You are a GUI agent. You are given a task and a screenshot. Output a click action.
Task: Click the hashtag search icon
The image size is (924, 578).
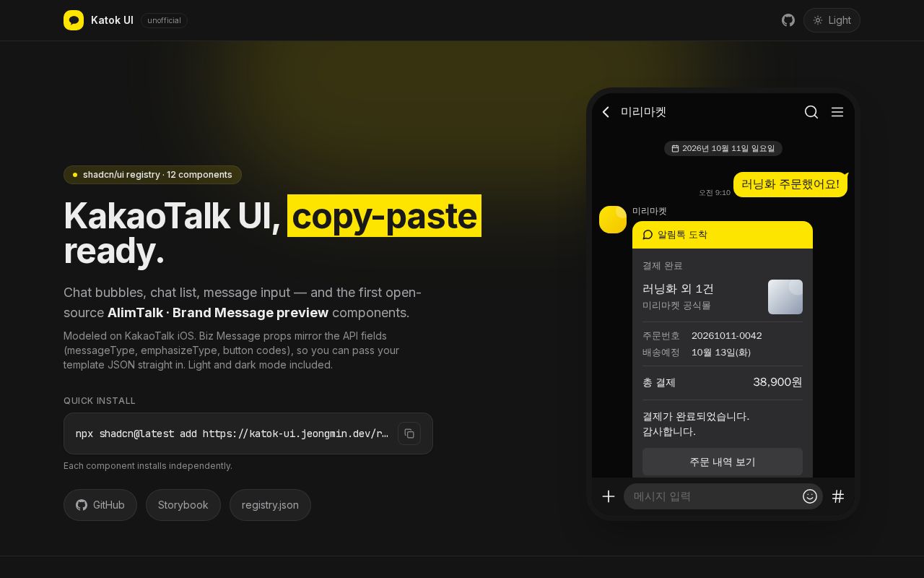838,496
